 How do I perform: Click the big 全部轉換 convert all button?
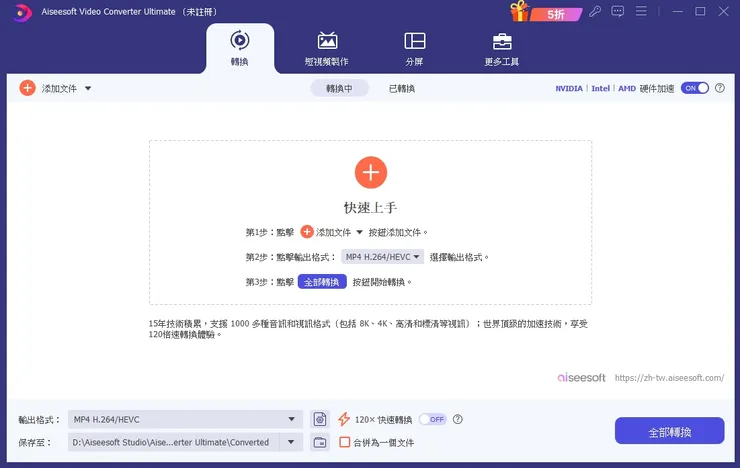(x=669, y=431)
